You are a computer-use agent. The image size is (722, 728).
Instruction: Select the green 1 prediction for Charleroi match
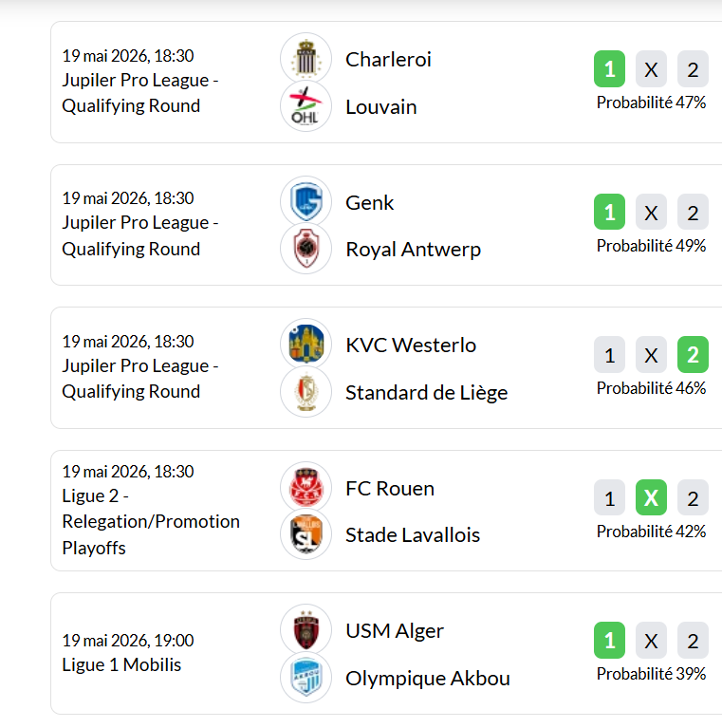pos(609,69)
